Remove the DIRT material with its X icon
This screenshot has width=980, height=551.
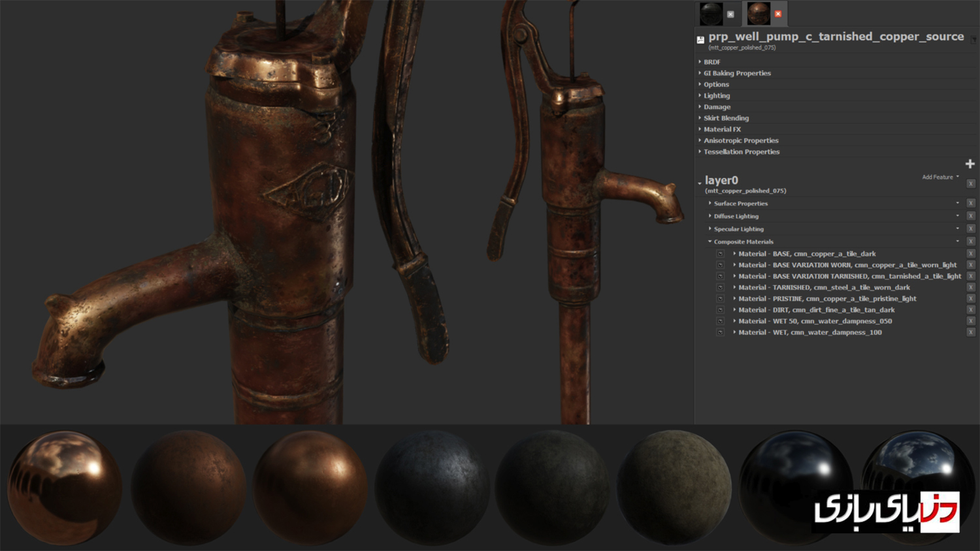pos(971,309)
